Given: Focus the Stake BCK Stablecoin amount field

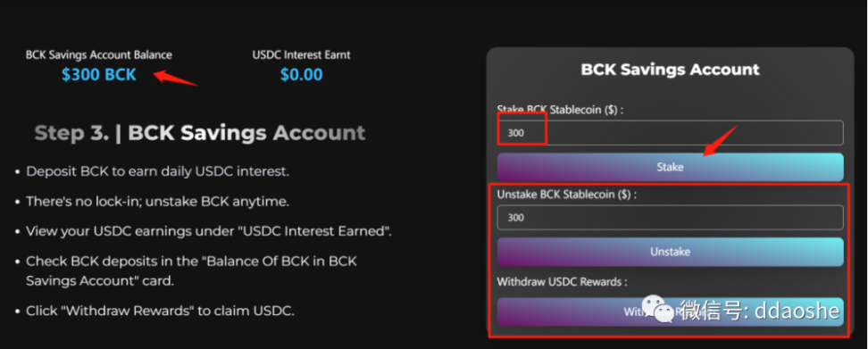Looking at the screenshot, I should (x=670, y=133).
